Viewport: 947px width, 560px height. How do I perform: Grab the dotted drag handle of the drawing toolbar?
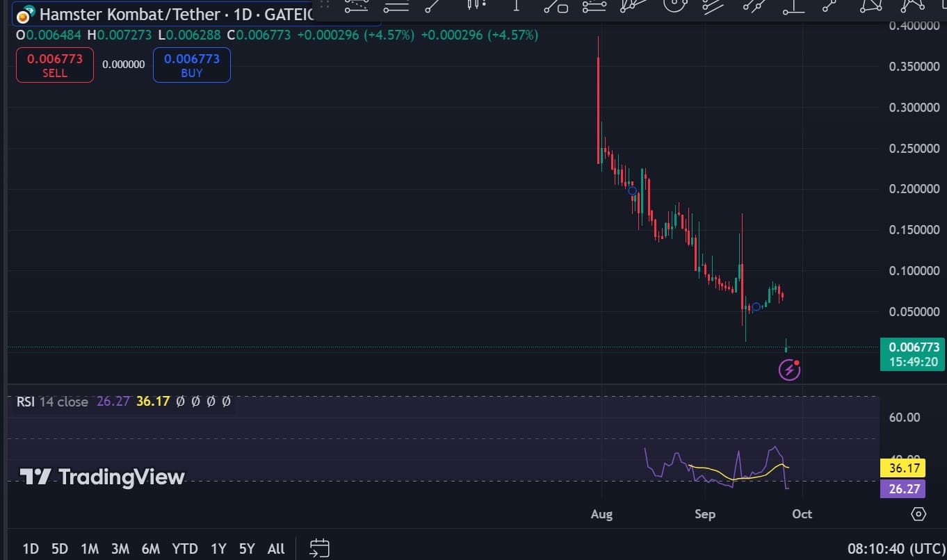[324, 4]
